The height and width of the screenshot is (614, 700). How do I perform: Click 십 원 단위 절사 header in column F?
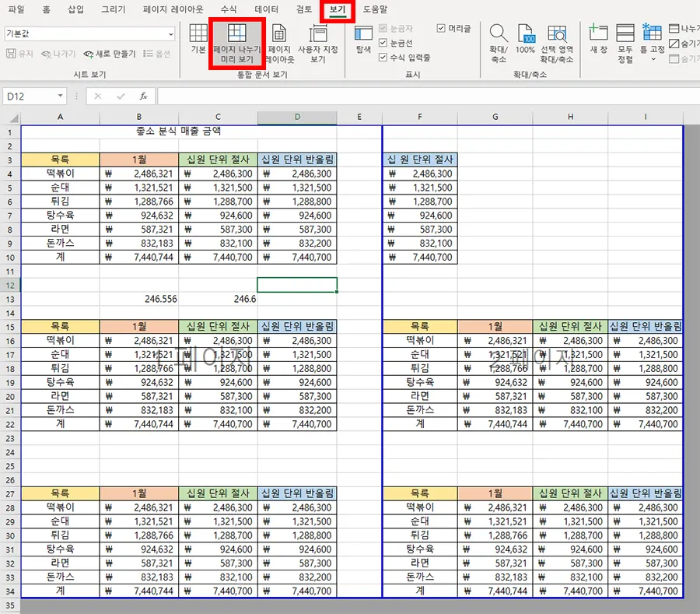[420, 160]
